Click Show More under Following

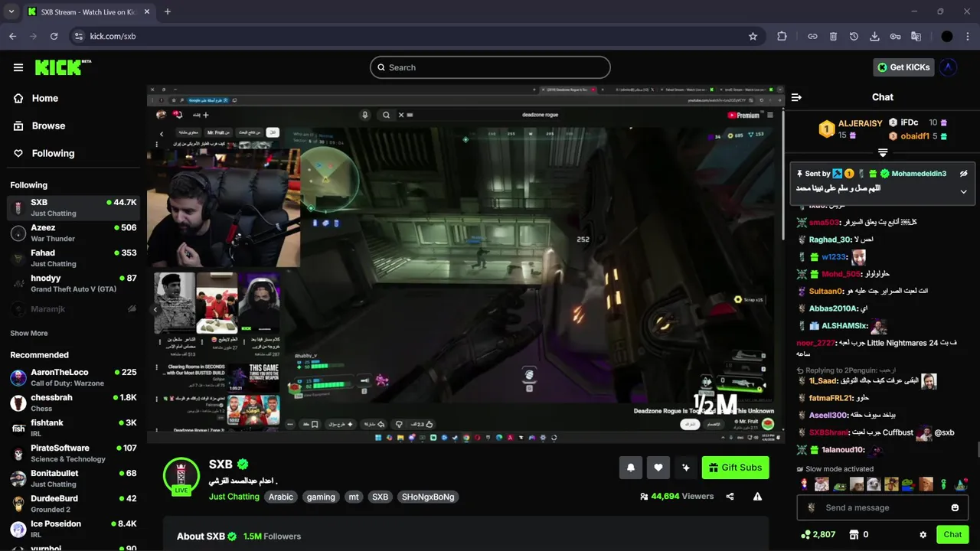(x=29, y=334)
